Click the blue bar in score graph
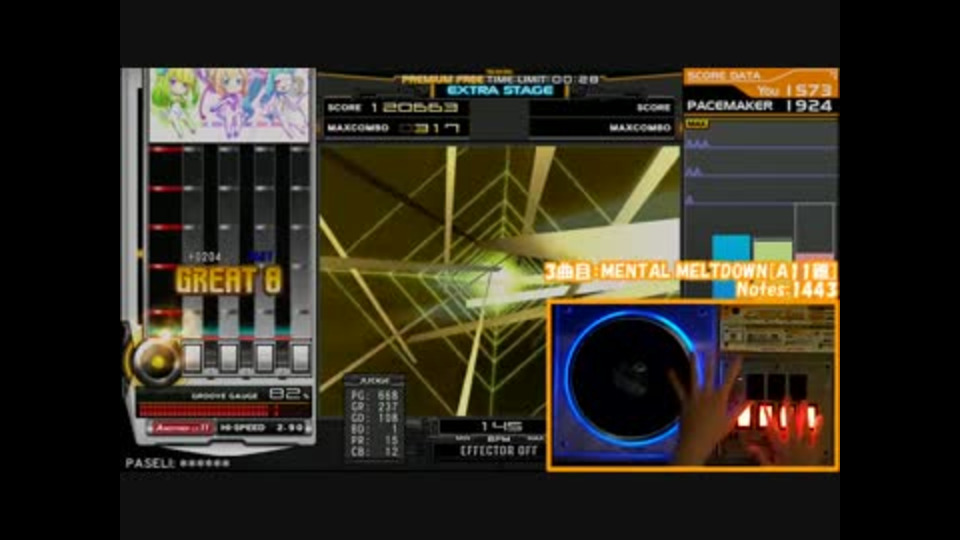960x540 pixels. pyautogui.click(x=731, y=265)
